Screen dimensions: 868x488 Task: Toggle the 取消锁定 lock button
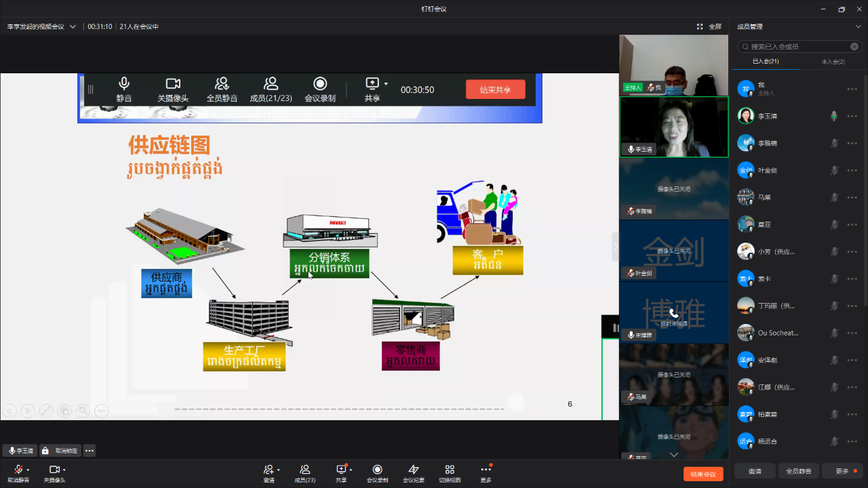[60, 451]
